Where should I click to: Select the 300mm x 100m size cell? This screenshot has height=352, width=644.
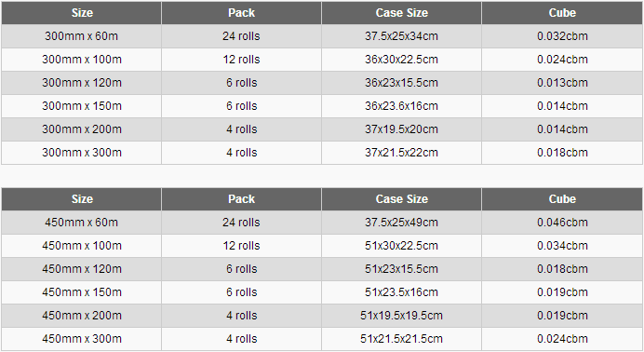pyautogui.click(x=81, y=60)
